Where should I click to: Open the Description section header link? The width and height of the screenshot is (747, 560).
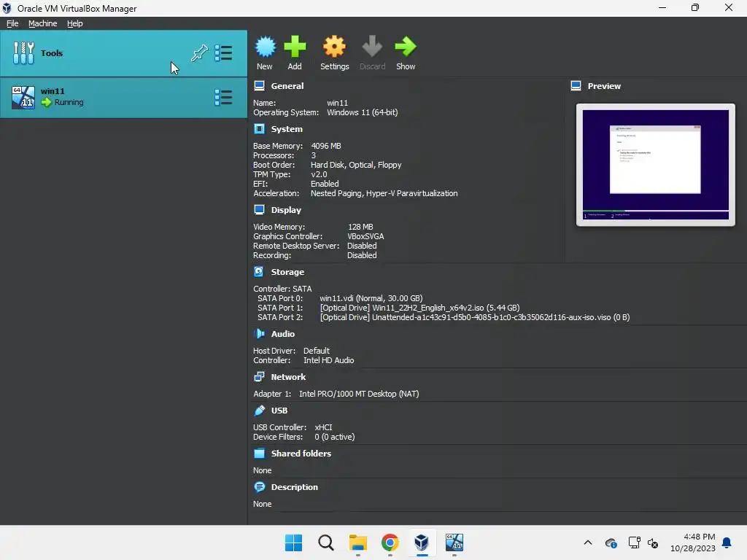point(294,486)
